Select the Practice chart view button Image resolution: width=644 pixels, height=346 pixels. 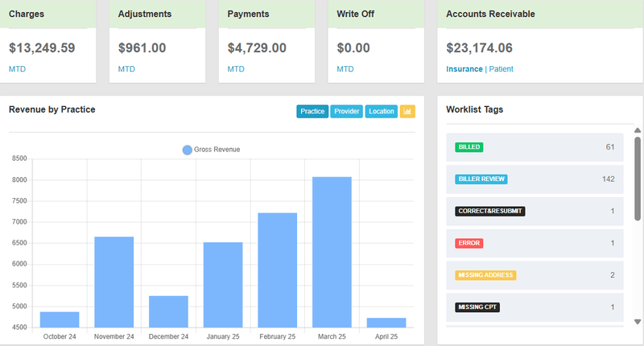(312, 111)
